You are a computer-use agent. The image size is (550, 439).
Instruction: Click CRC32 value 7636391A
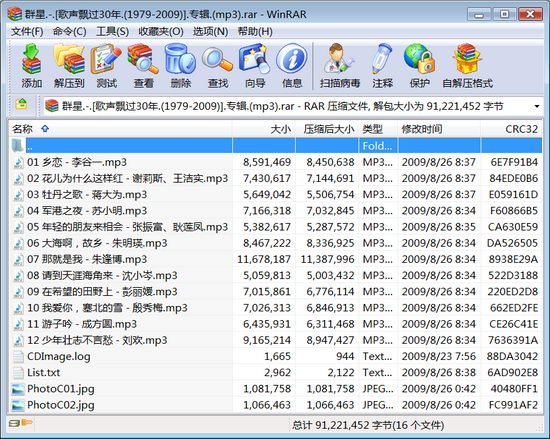point(513,340)
